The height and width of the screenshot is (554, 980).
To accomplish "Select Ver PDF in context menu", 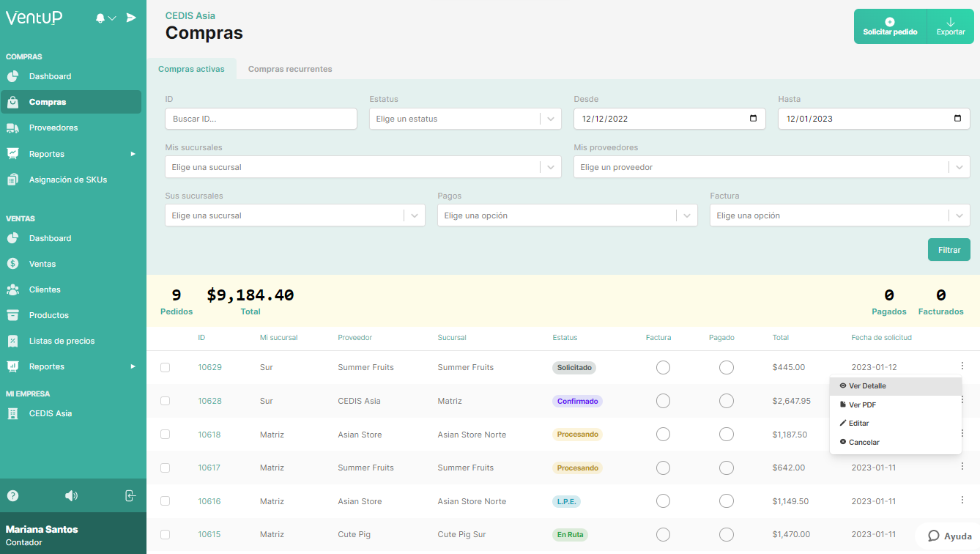I will [x=895, y=405].
